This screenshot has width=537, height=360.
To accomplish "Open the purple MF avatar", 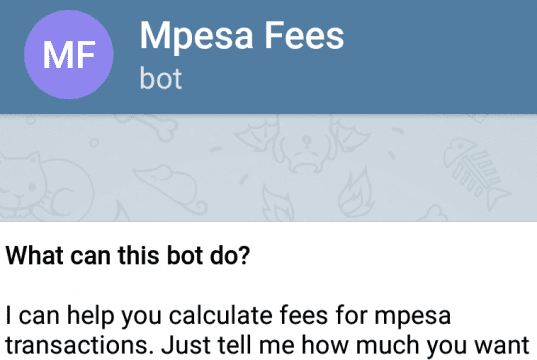I will pos(69,55).
